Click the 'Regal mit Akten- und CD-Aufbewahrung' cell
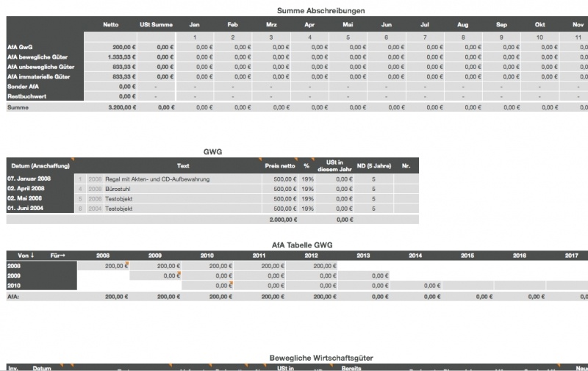The height and width of the screenshot is (371, 588). click(x=158, y=179)
